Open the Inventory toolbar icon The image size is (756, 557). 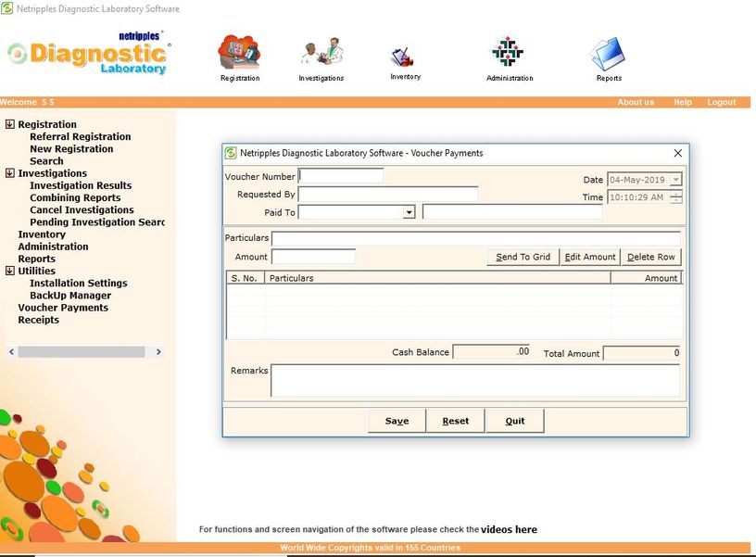point(403,57)
